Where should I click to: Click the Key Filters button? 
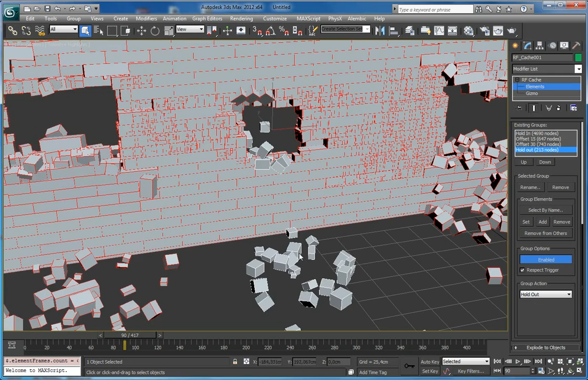[x=471, y=371]
